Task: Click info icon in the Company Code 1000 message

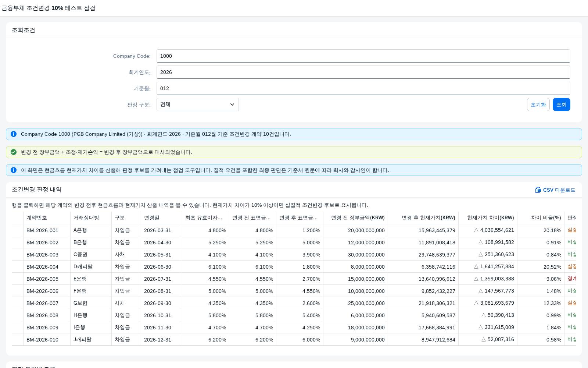Action: point(14,134)
